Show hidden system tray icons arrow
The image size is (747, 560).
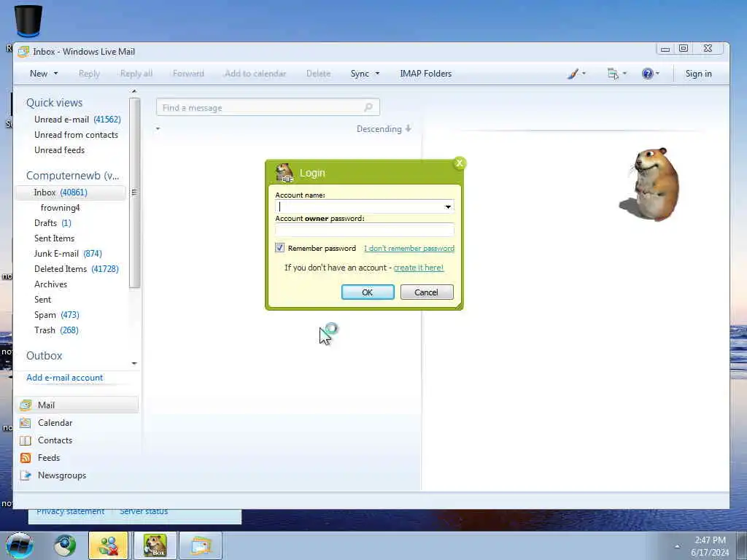pos(677,546)
